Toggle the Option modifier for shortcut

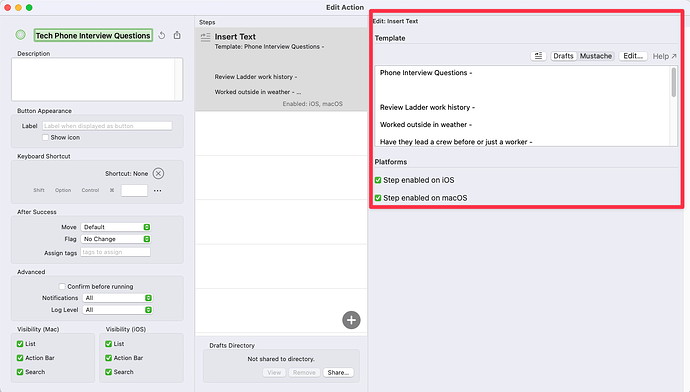click(63, 191)
